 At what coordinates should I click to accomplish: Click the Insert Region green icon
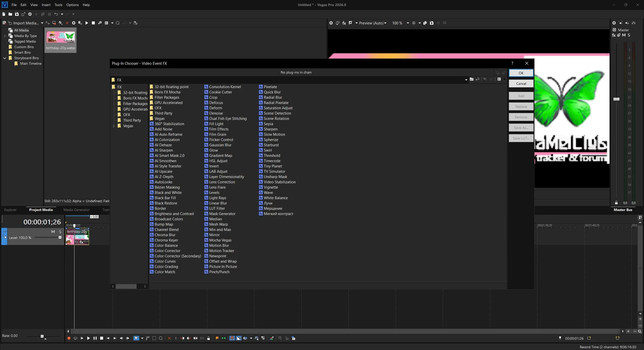223,338
